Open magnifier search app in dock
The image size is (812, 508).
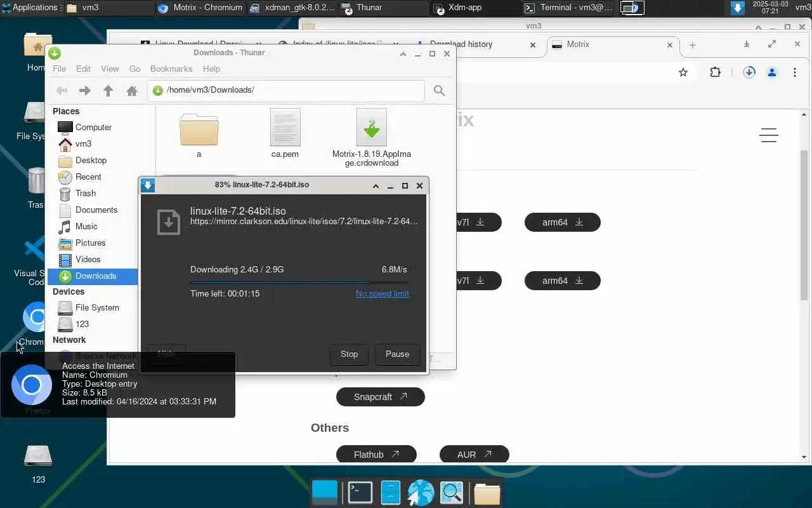click(452, 493)
